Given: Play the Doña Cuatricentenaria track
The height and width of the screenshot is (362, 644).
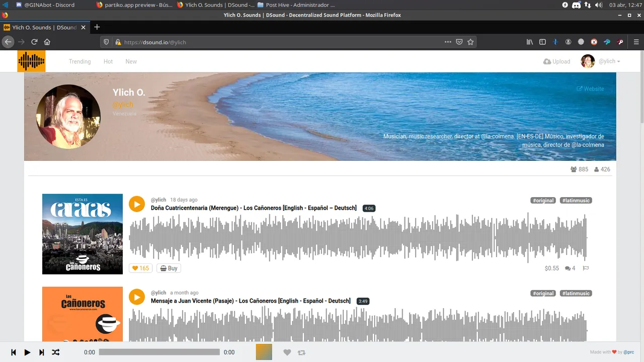Looking at the screenshot, I should pyautogui.click(x=137, y=204).
